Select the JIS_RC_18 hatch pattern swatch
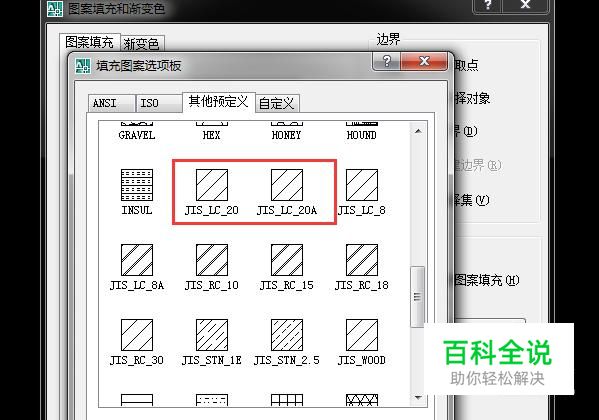Screen dimensions: 599x420 pyautogui.click(x=362, y=260)
